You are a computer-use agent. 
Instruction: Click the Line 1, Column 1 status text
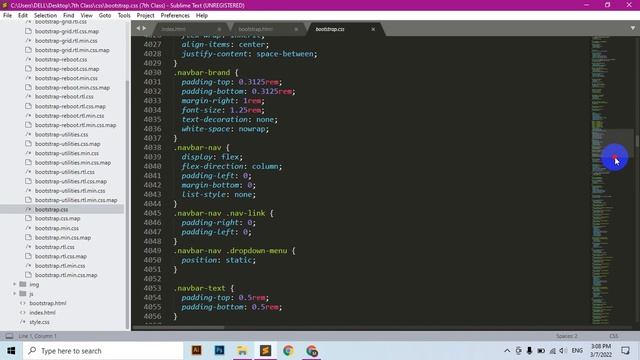tap(38, 336)
